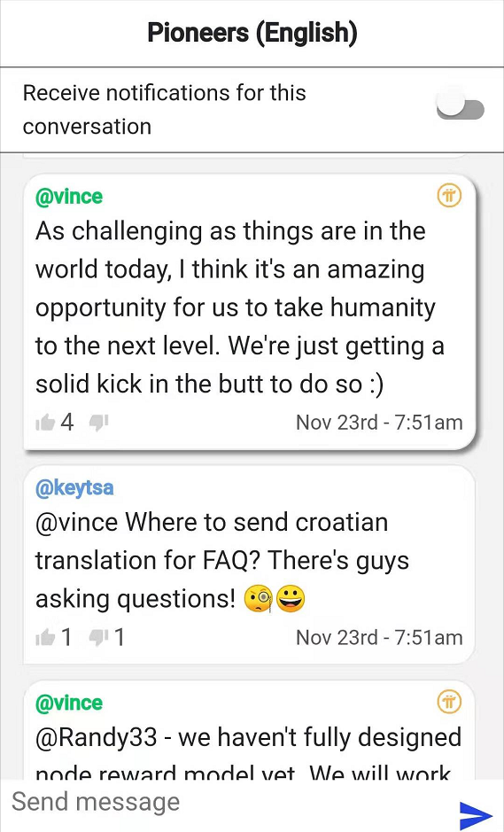Dislike vince's challenging times message
Screen dimensions: 504x832
coord(98,423)
